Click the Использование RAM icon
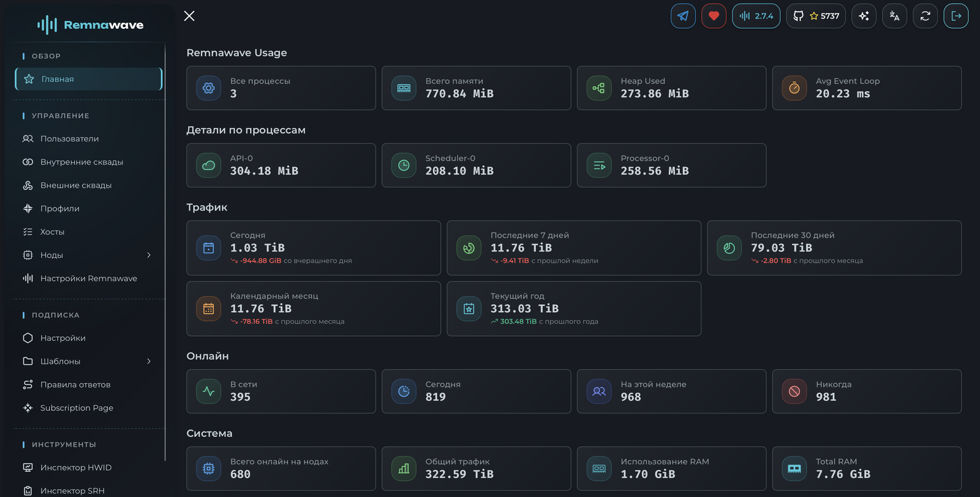The image size is (980, 497). pos(599,468)
